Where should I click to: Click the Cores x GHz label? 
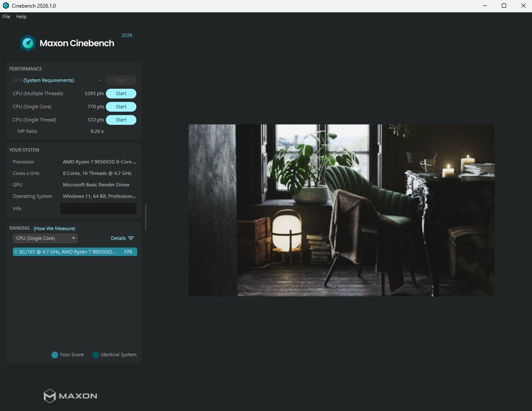pyautogui.click(x=26, y=173)
